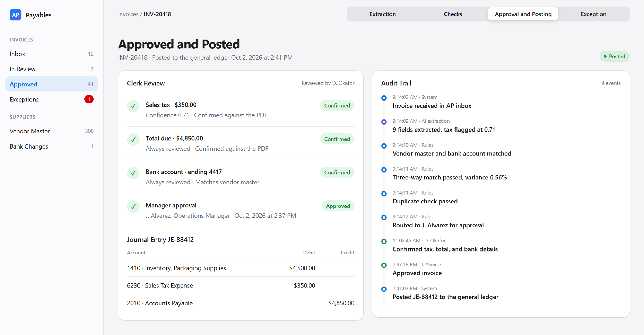Open Vendor Master under Suppliers
The width and height of the screenshot is (644, 335).
[x=52, y=131]
